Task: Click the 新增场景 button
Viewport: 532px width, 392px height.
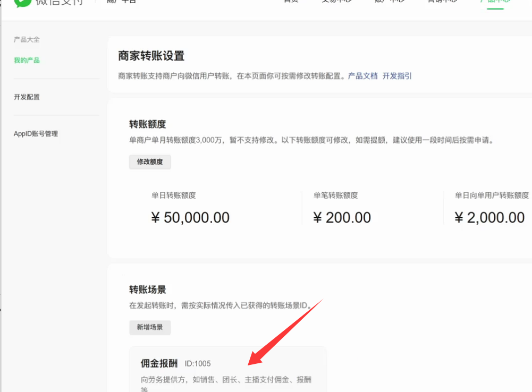Action: pyautogui.click(x=150, y=327)
